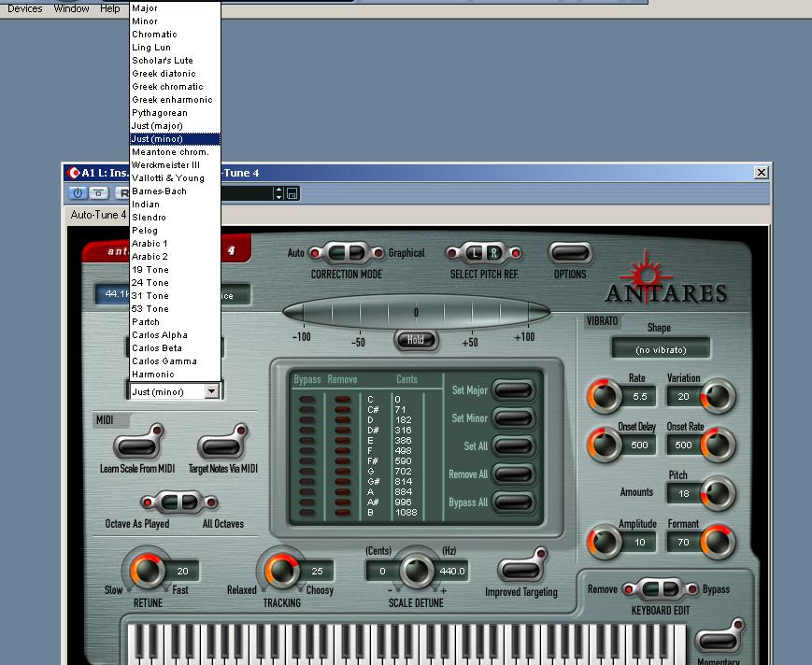Pick Carlos Gamma from the scale list
The image size is (812, 665).
pos(175,361)
